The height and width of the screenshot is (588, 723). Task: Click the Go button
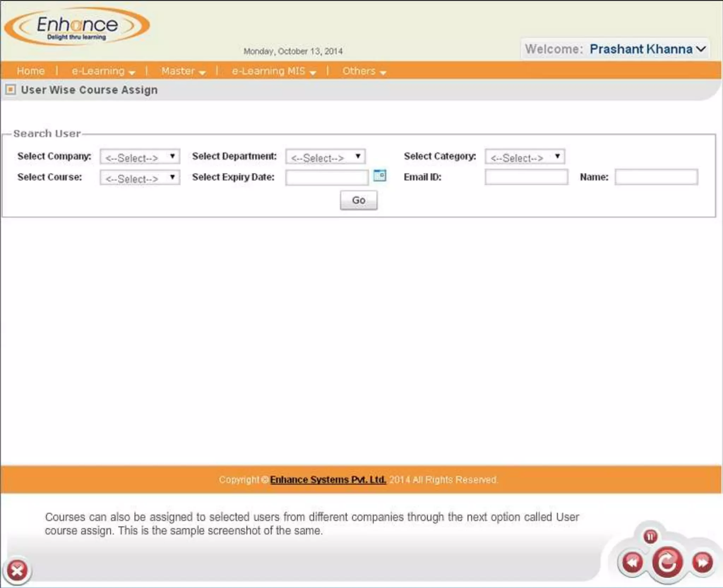[358, 200]
